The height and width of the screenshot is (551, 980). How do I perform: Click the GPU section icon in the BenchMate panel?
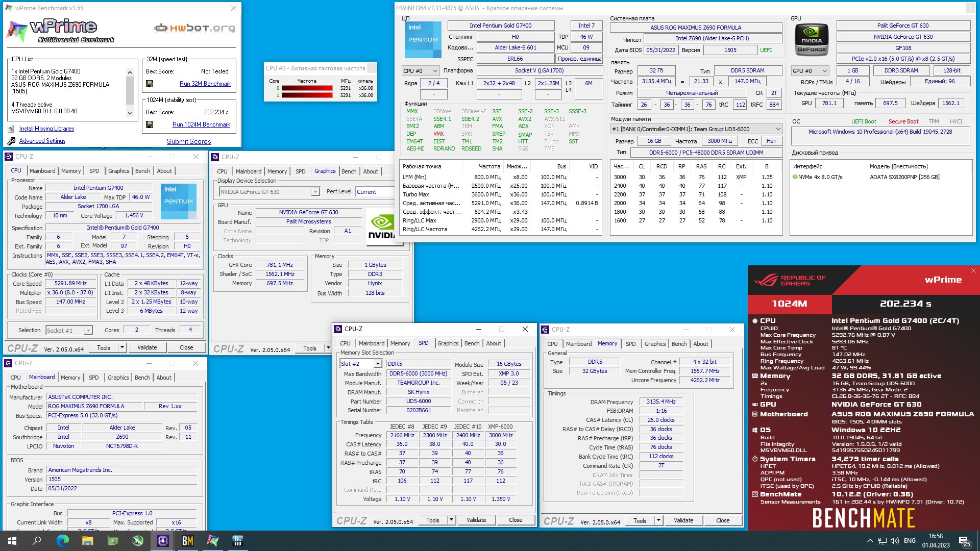pos(755,405)
